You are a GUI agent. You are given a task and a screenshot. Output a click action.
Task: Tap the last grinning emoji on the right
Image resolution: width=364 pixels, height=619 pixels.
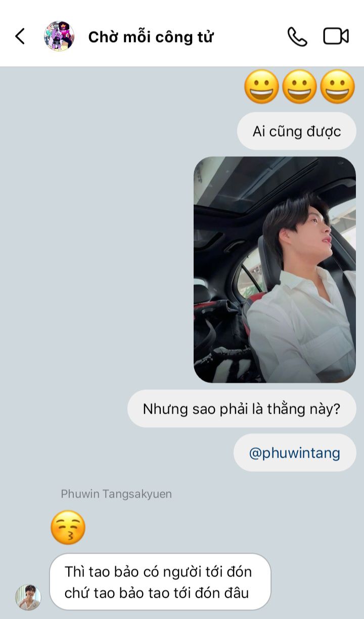click(337, 86)
